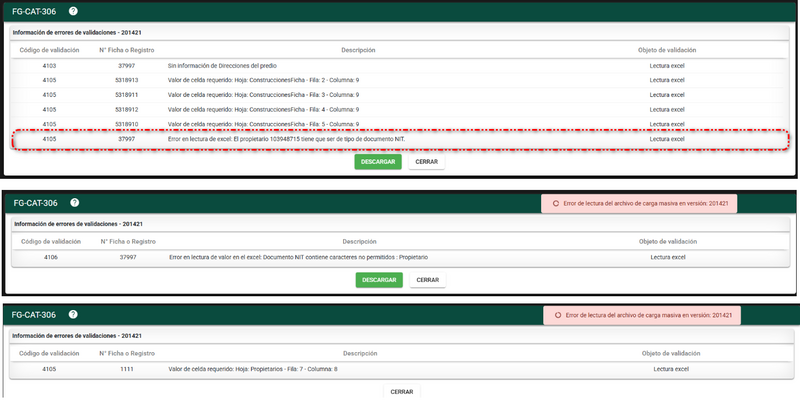
Task: Click 'Lectura excel' in bottom panel row
Action: pos(671,369)
